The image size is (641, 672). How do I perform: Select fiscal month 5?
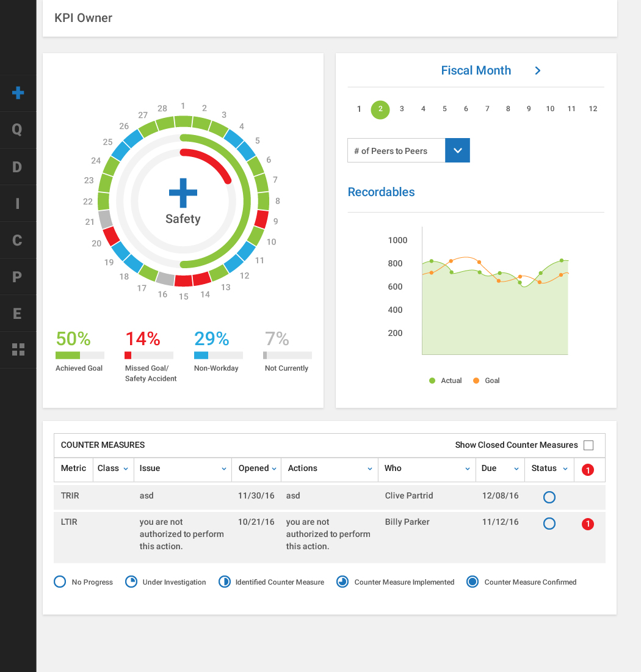pos(444,109)
